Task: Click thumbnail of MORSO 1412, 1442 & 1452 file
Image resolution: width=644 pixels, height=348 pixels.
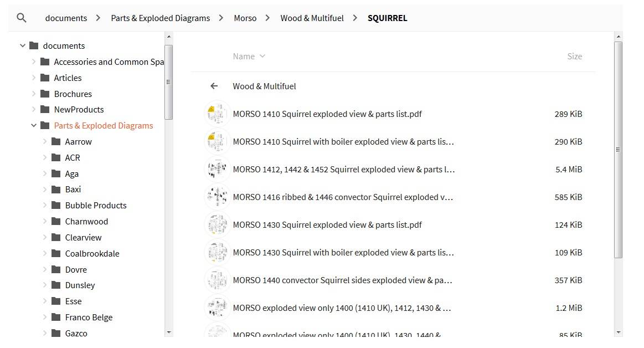Action: 217,169
